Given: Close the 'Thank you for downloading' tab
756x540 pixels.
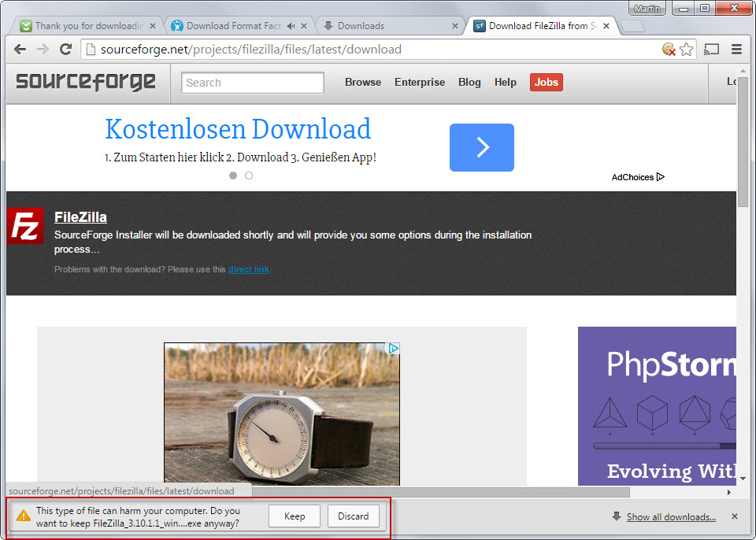Looking at the screenshot, I should pos(152,26).
